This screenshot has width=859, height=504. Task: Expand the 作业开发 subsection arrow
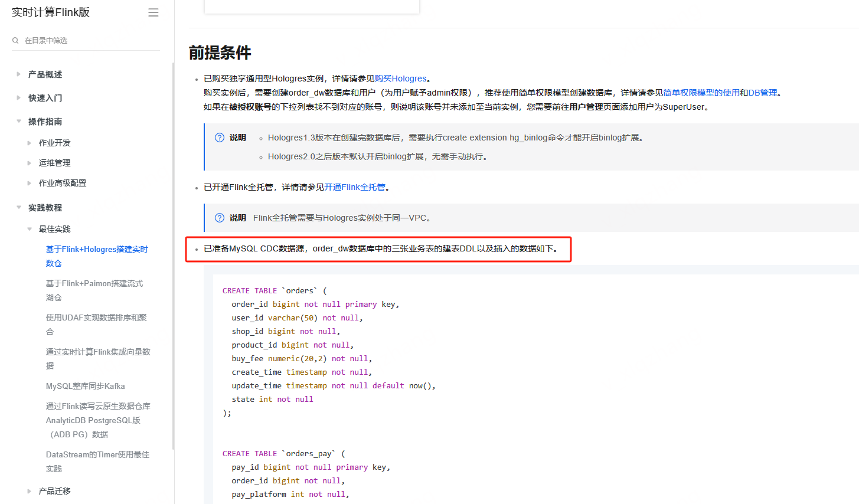[30, 143]
